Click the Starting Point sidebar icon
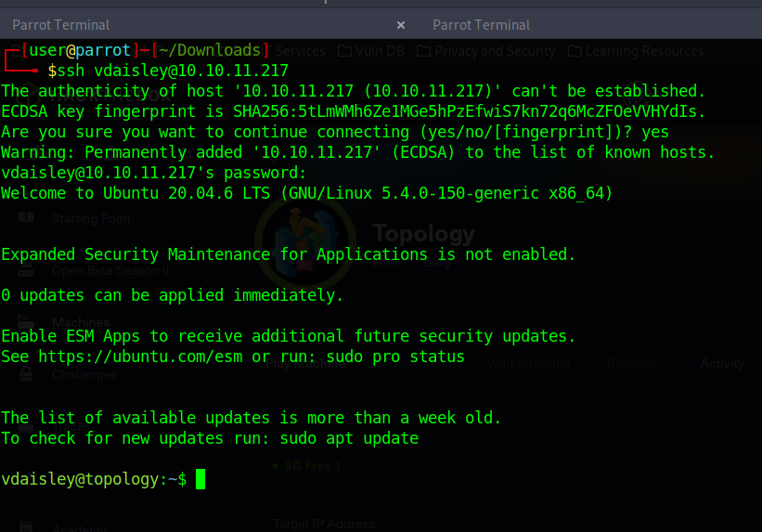 pyautogui.click(x=26, y=218)
